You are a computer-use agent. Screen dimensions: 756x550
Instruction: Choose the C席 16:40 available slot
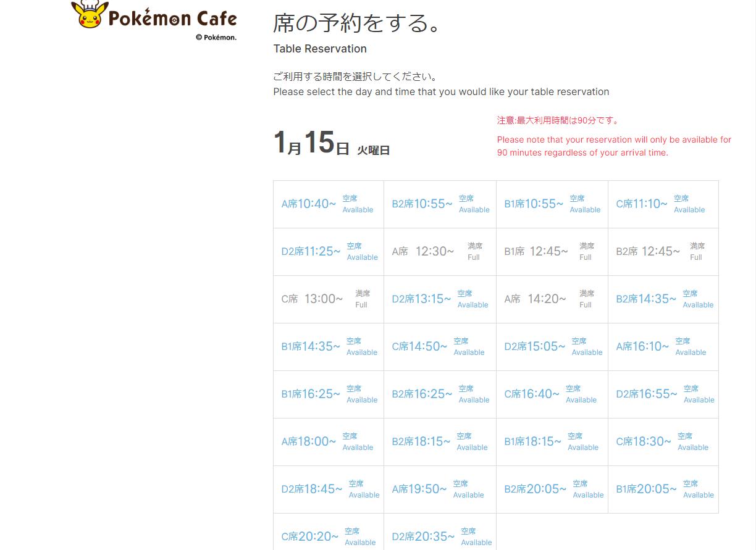tap(552, 394)
